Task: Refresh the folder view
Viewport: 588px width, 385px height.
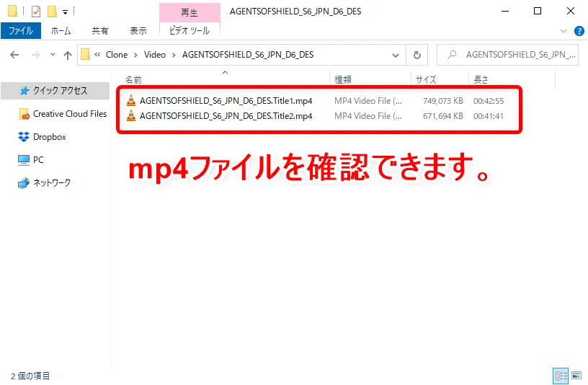Action: pyautogui.click(x=416, y=56)
